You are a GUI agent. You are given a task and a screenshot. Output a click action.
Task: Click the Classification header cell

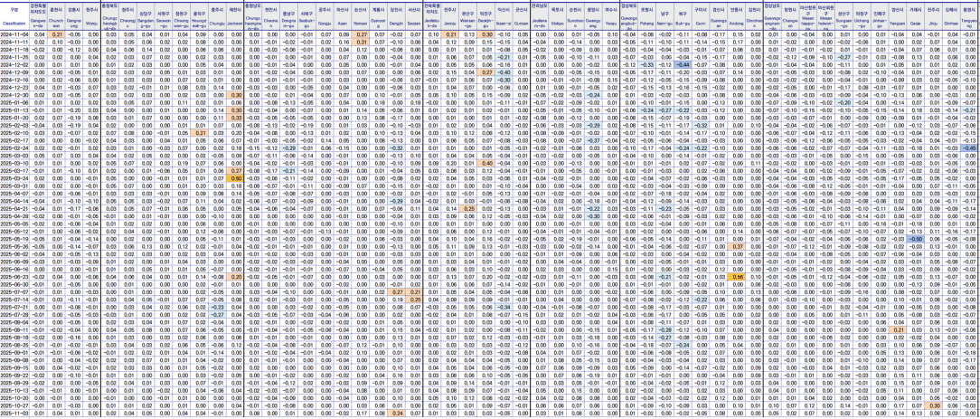click(x=14, y=16)
